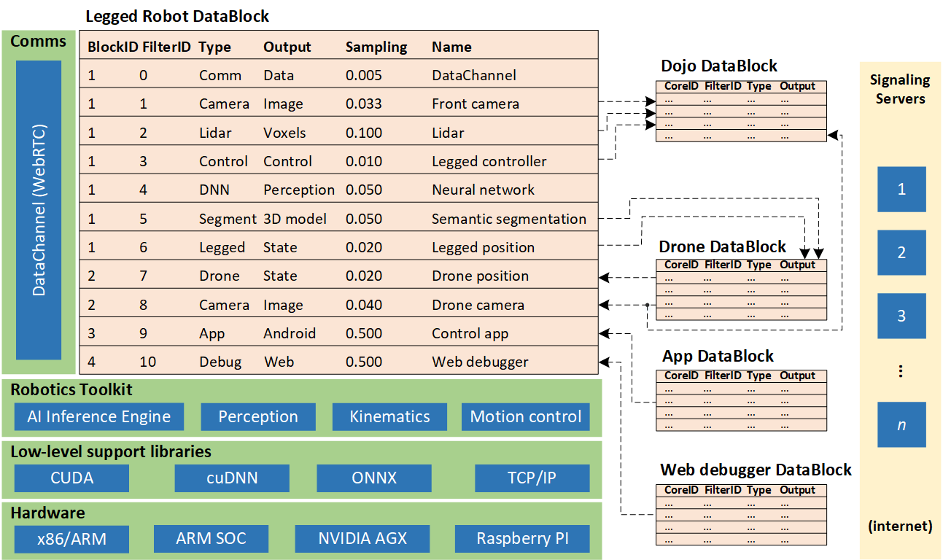Image resolution: width=943 pixels, height=560 pixels.
Task: Select the 'Web debugger' name cell
Action: (x=480, y=362)
